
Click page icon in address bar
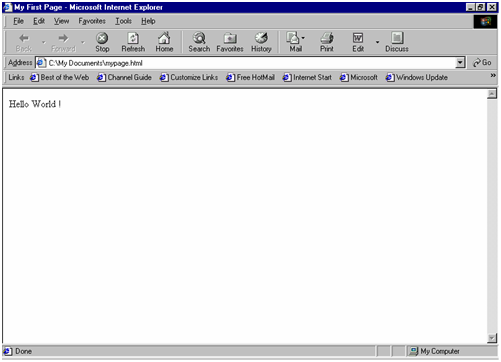41,63
